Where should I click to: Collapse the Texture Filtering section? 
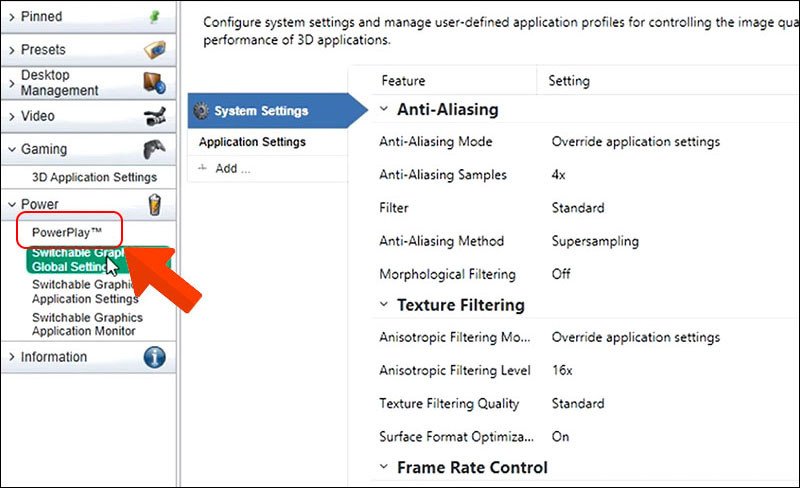click(x=384, y=305)
